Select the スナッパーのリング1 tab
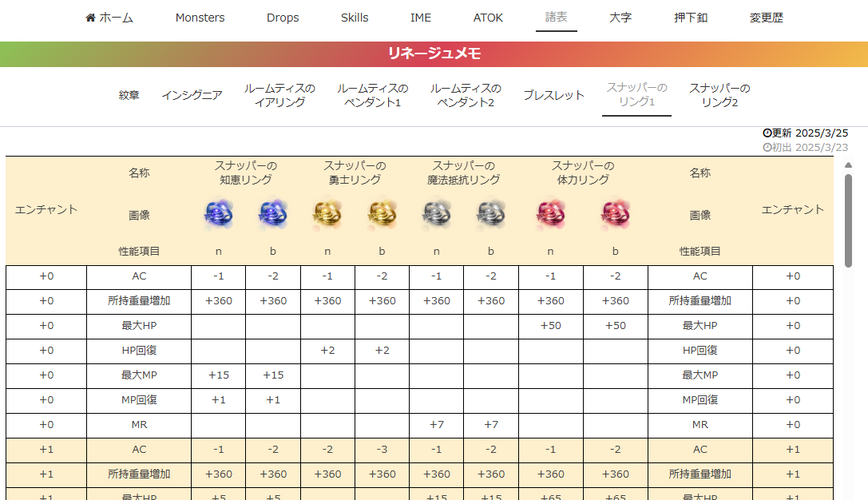The width and height of the screenshot is (868, 500). 636,95
